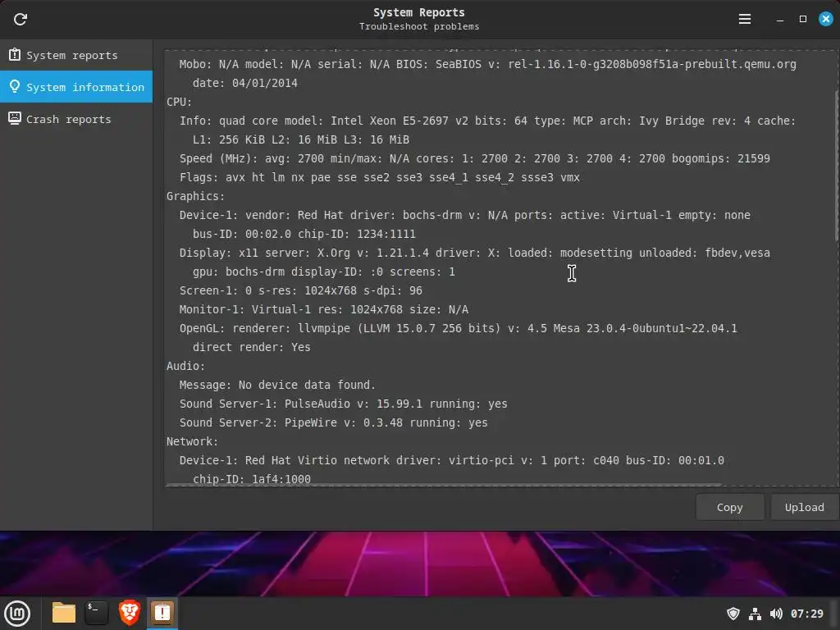Click the 'chip-ID: 1af4:1000' line
This screenshot has width=840, height=630.
point(252,479)
